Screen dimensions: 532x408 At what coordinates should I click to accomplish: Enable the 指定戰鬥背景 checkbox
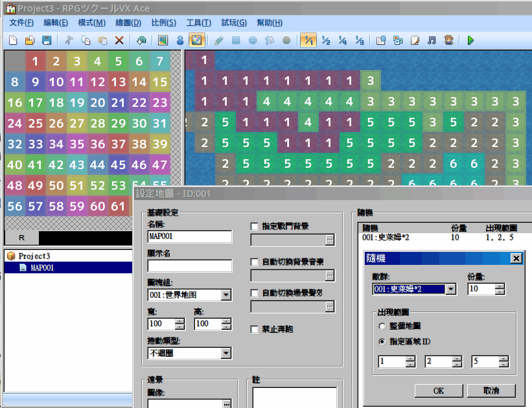[x=254, y=226]
